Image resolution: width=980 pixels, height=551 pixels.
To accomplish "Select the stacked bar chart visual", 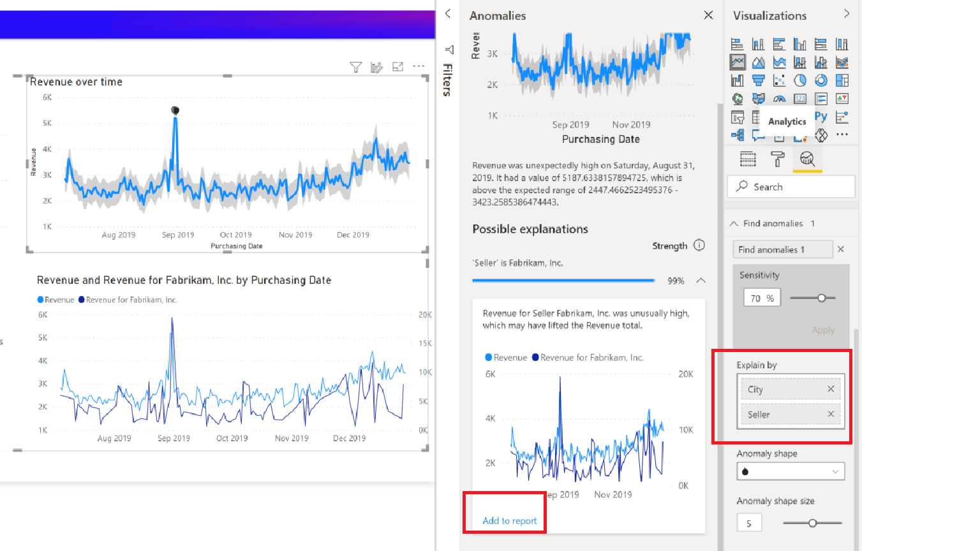I will tap(738, 44).
